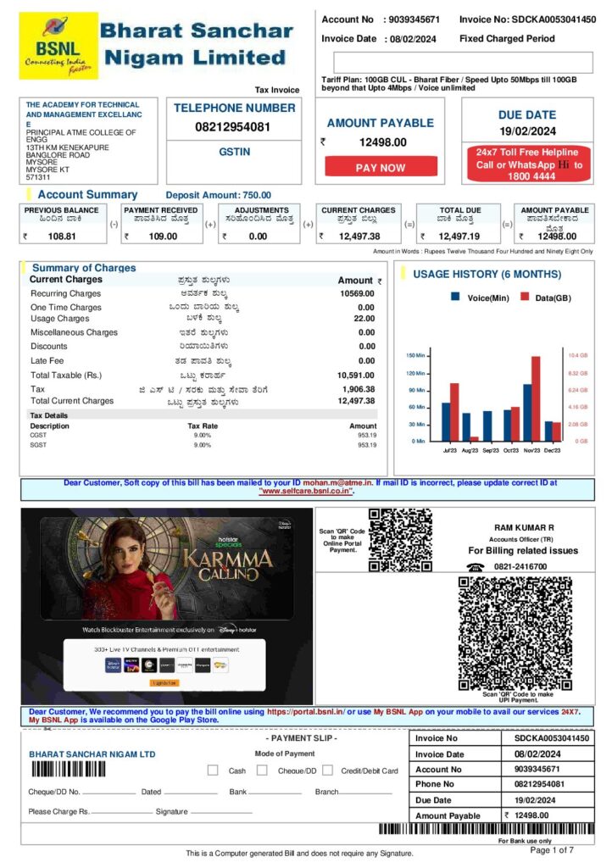
Task: Click the empty Fixed Charged Period field
Action: [463, 62]
